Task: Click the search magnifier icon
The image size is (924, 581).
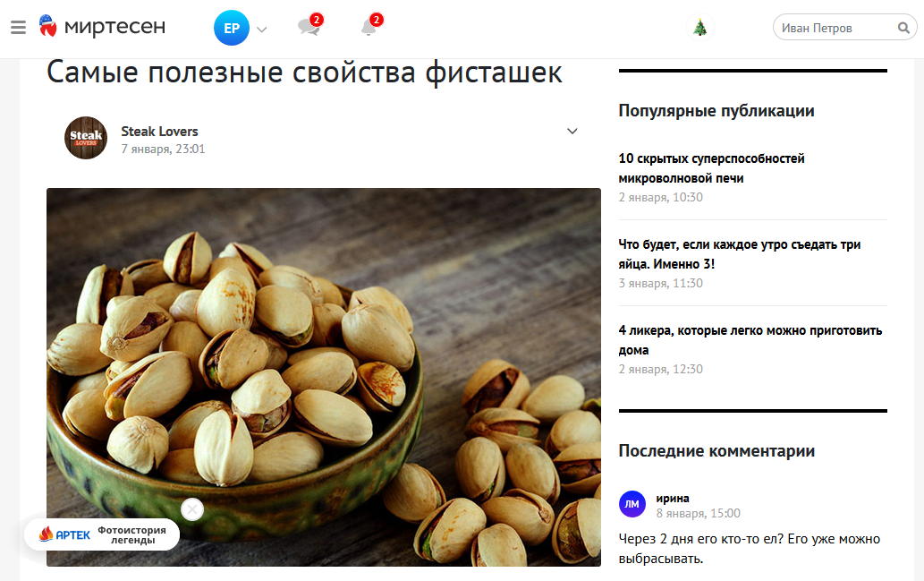Action: [903, 28]
